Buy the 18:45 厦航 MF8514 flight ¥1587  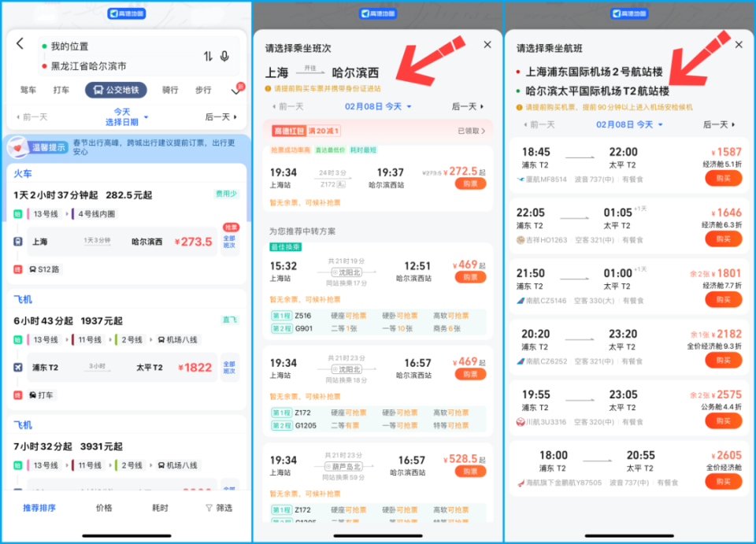723,178
